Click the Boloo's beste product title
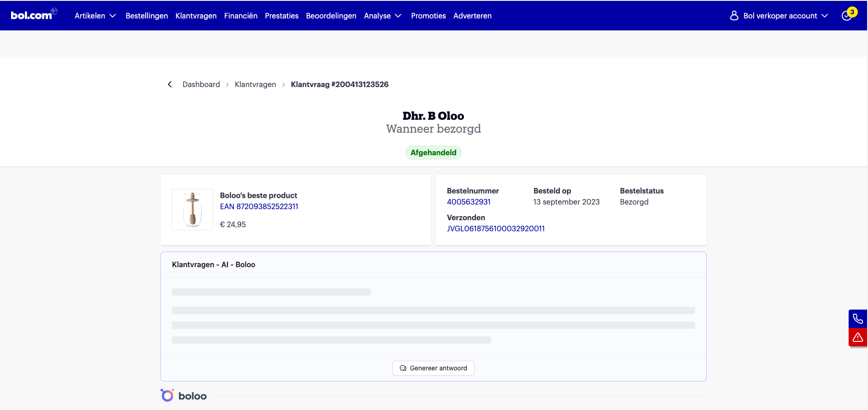The image size is (868, 410). tap(258, 195)
